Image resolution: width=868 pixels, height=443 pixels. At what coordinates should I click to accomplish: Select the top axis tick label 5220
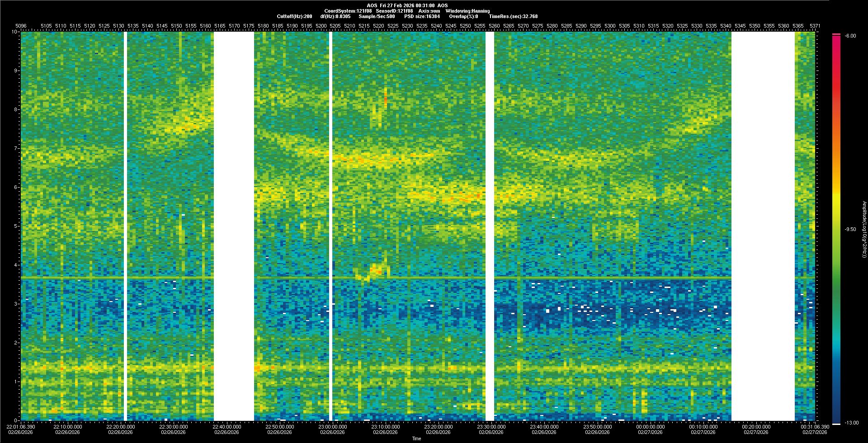click(x=379, y=26)
